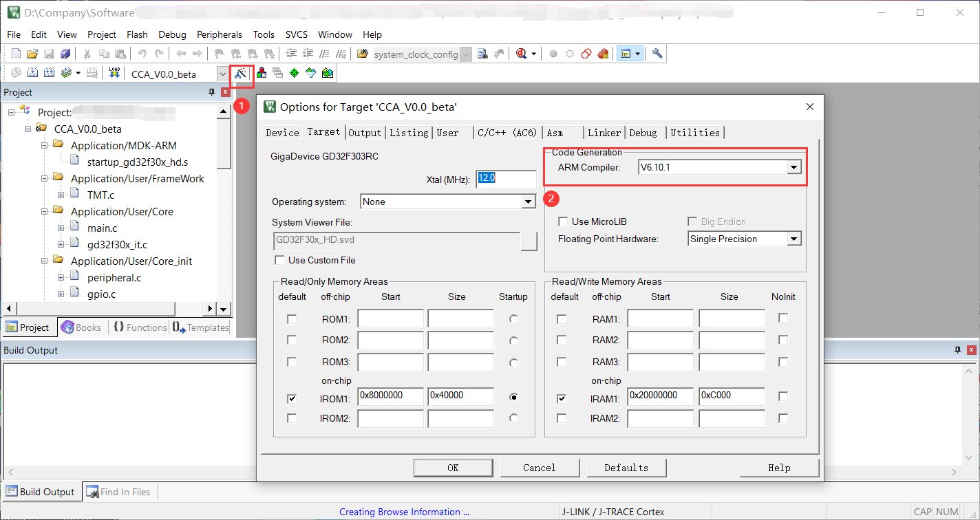
Task: Expand the main.c tree node
Action: pos(61,228)
